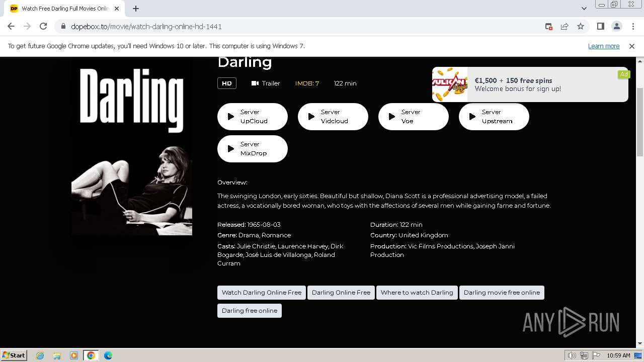Screen dimensions: 644x362
Task: Close the Darling movie tab
Action: click(117, 9)
